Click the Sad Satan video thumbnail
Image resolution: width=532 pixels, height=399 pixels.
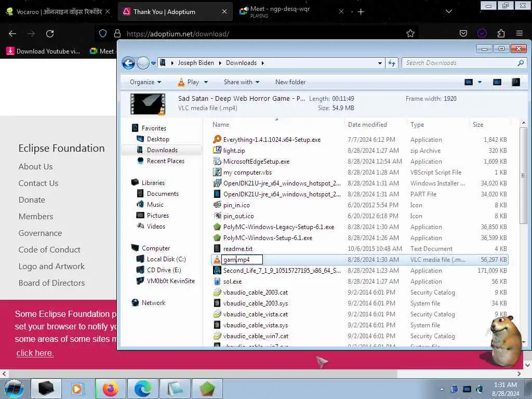tap(148, 104)
